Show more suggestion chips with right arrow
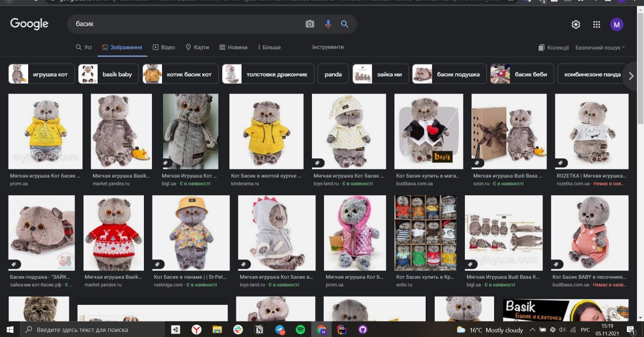The width and height of the screenshot is (644, 337). (631, 76)
